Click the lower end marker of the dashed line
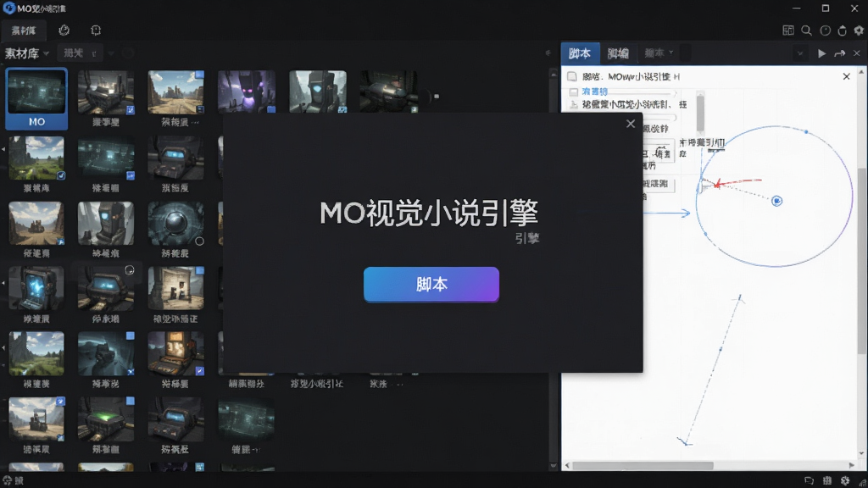 tap(684, 441)
